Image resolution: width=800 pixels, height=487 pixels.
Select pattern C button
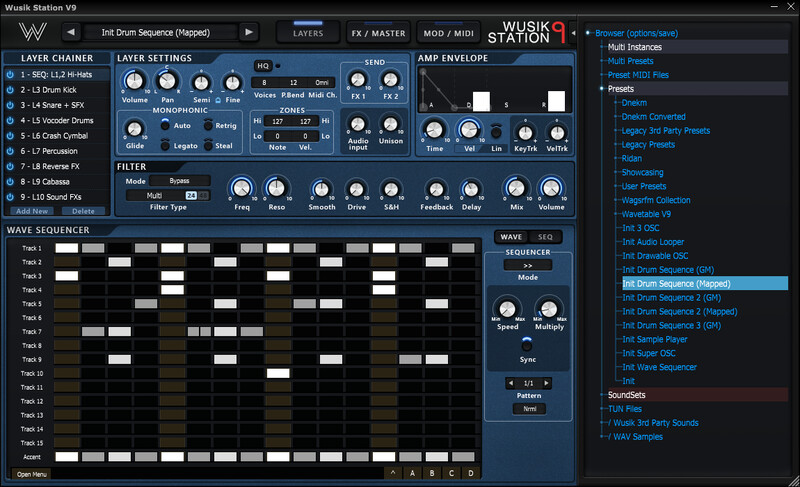click(451, 473)
